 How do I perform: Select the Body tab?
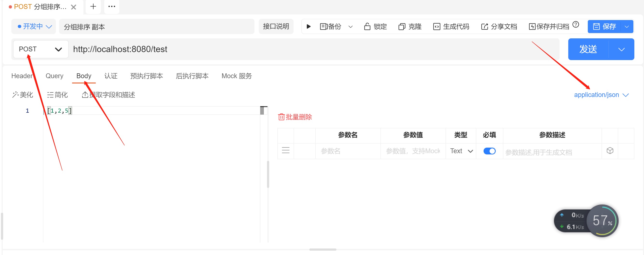(x=84, y=76)
